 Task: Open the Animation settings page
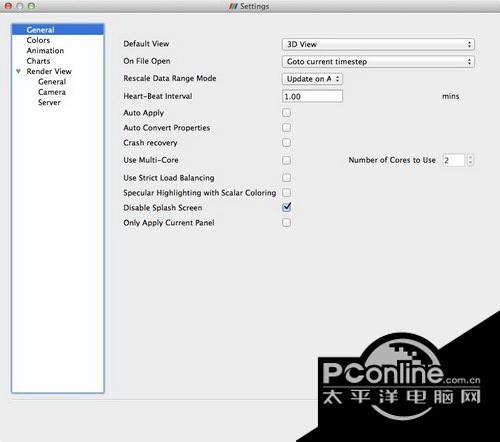click(45, 50)
